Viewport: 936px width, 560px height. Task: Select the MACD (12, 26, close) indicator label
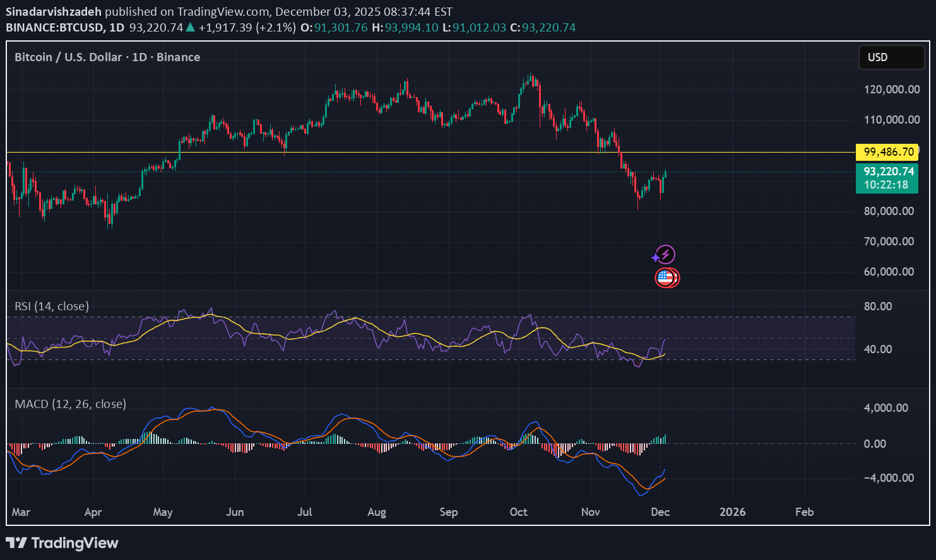[x=69, y=404]
